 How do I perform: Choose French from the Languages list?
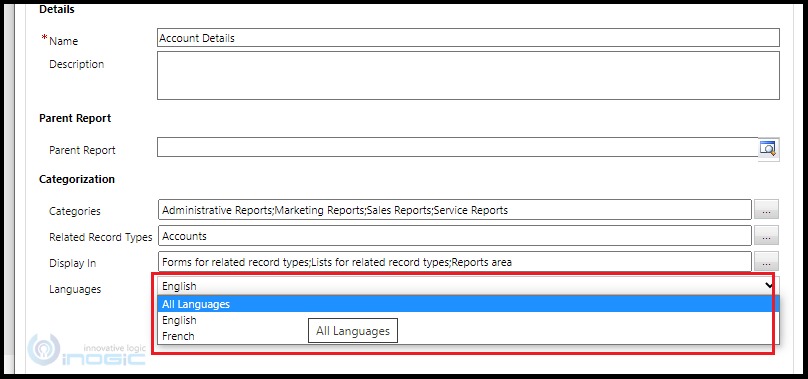pos(468,336)
